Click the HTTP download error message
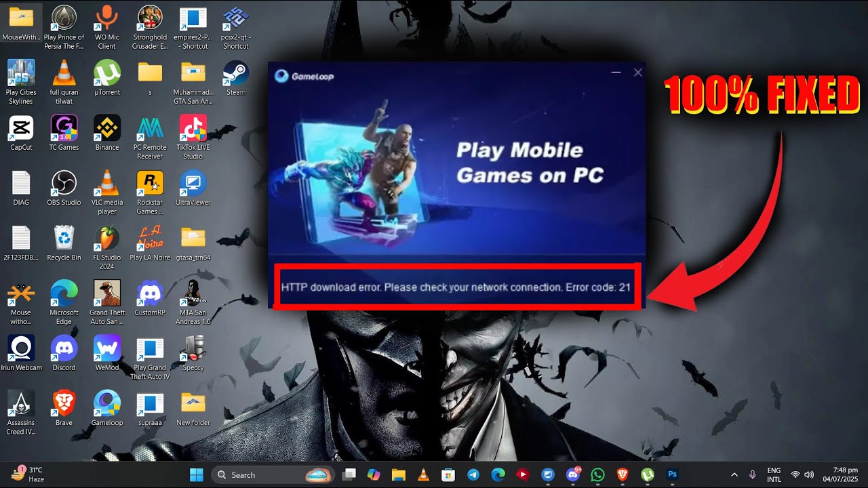This screenshot has width=868, height=488. click(x=456, y=287)
